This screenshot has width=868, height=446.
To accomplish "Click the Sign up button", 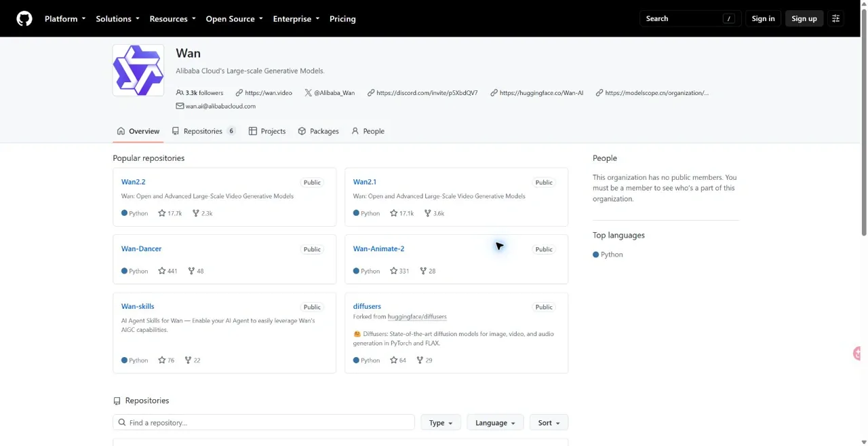I will [804, 18].
